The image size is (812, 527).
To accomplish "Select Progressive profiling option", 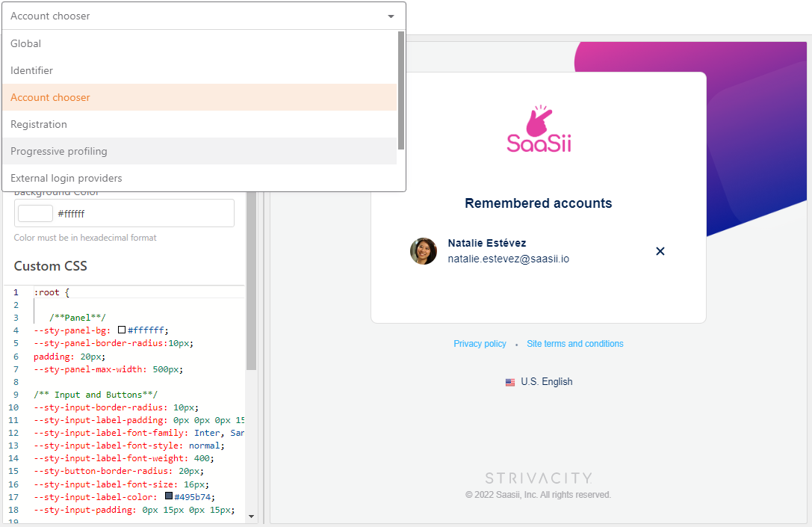I will pyautogui.click(x=199, y=151).
